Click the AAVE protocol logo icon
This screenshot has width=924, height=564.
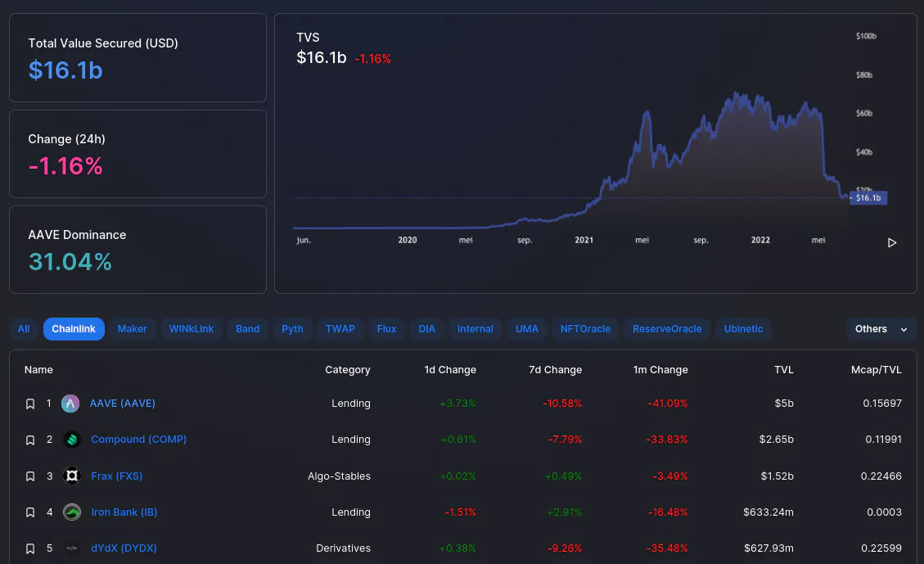click(70, 404)
